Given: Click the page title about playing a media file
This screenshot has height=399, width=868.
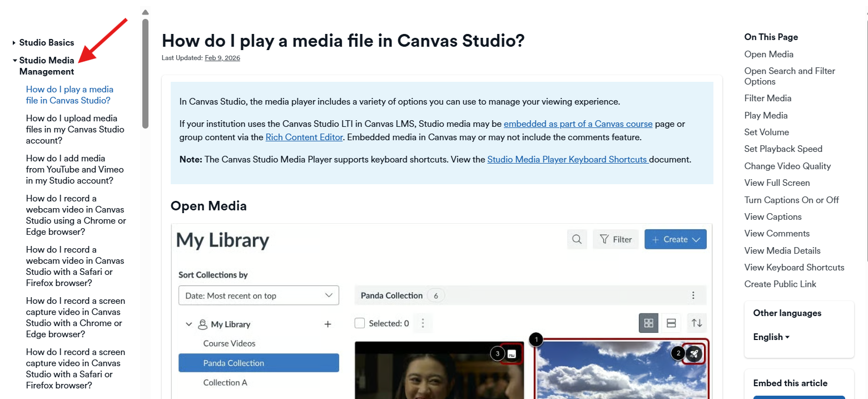Looking at the screenshot, I should (343, 41).
